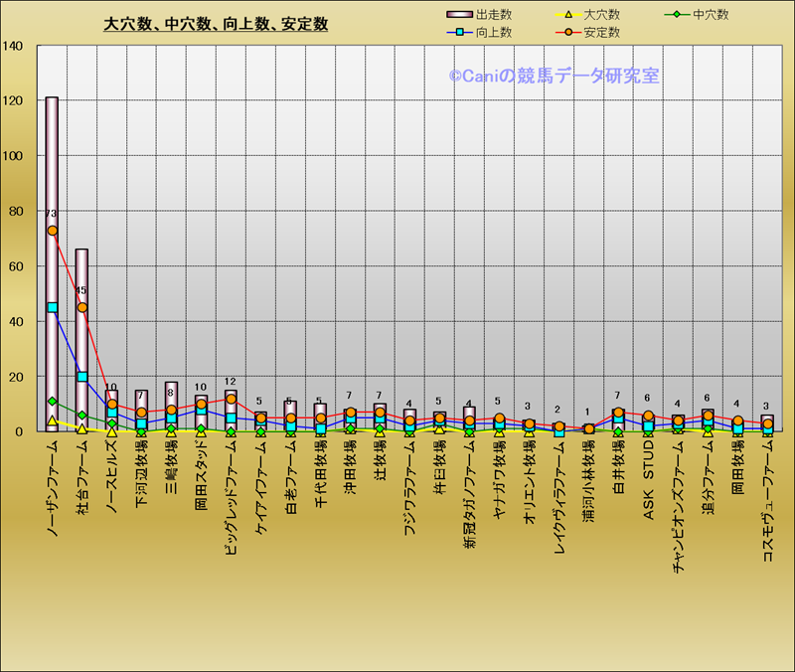Click the tall ノーザンファーム 出走数 bar
Image resolution: width=795 pixels, height=672 pixels.
tap(52, 159)
